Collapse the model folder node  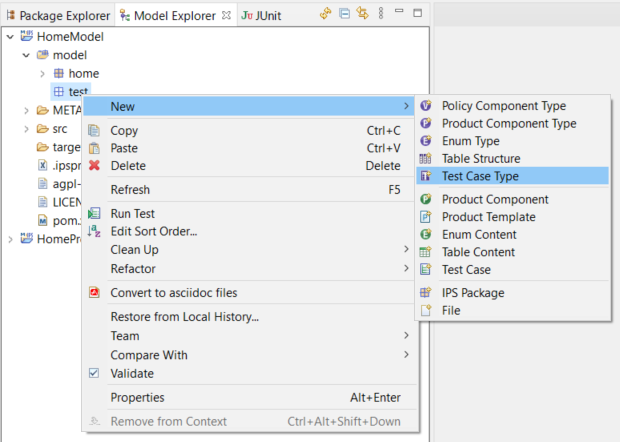(26, 55)
